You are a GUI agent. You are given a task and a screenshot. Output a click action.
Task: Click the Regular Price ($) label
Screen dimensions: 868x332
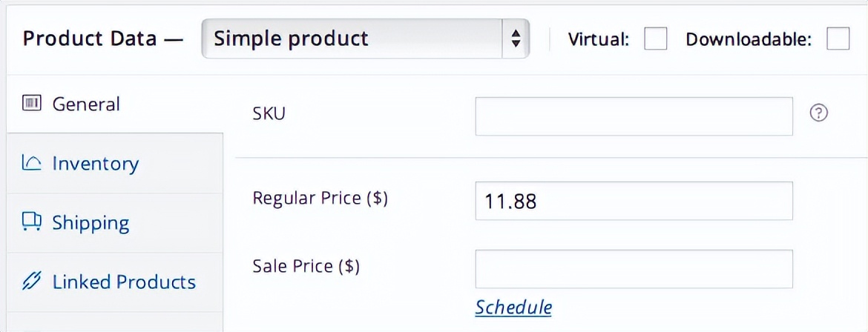[x=320, y=199]
